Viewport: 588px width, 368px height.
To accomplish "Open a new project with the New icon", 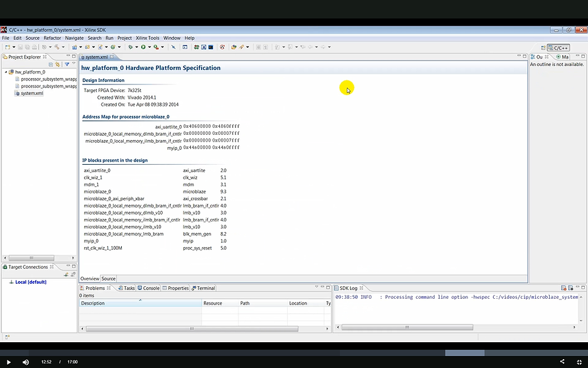I will click(x=8, y=47).
